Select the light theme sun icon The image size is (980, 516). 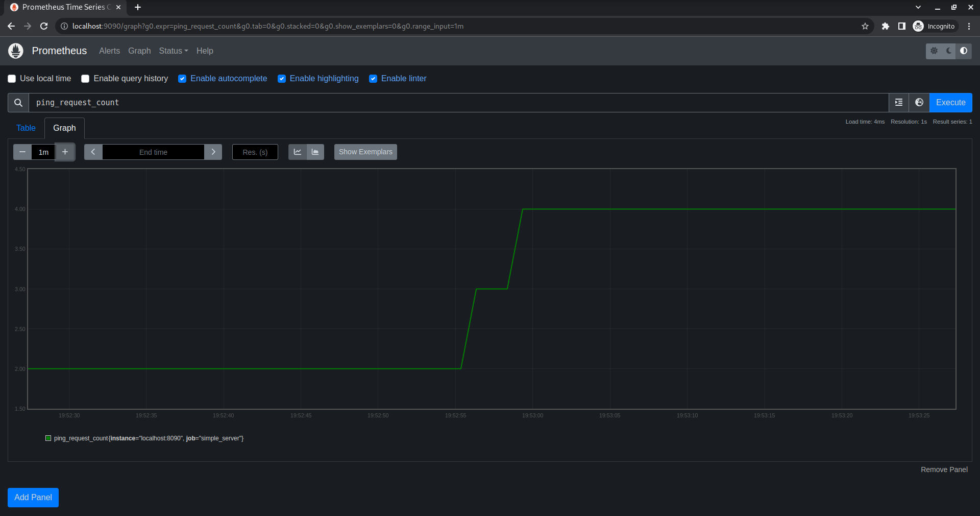934,51
